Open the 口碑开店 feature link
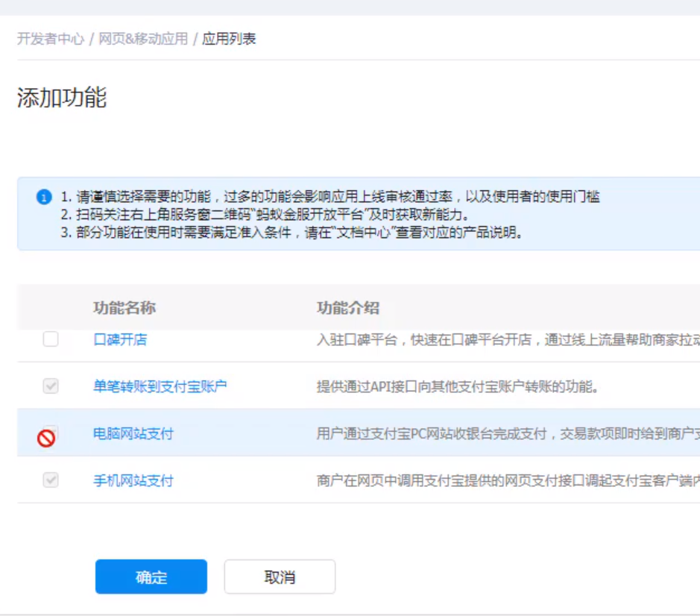700x616 pixels. point(120,339)
